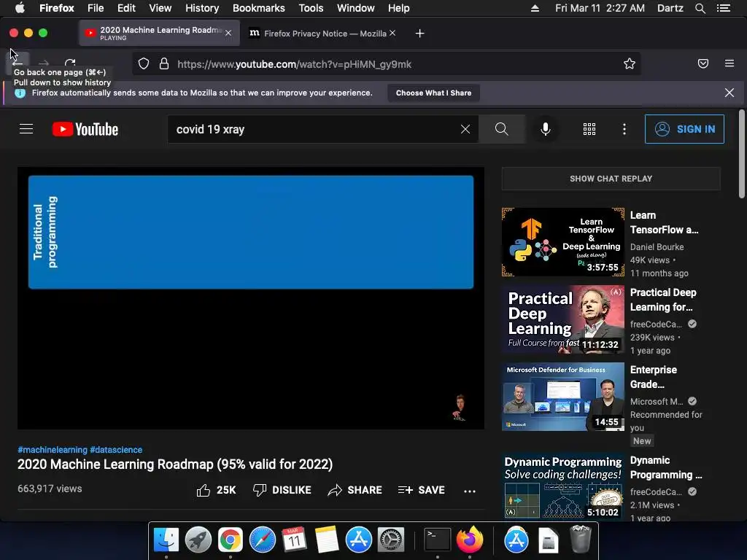This screenshot has height=560, width=747.
Task: Activate voice search microphone
Action: [546, 129]
